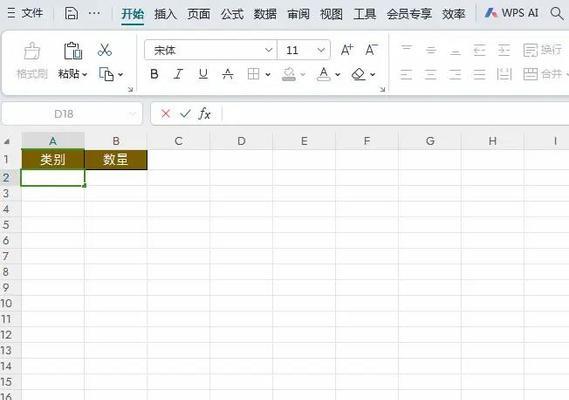Click the strikethrough text icon
This screenshot has width=569, height=400.
228,74
